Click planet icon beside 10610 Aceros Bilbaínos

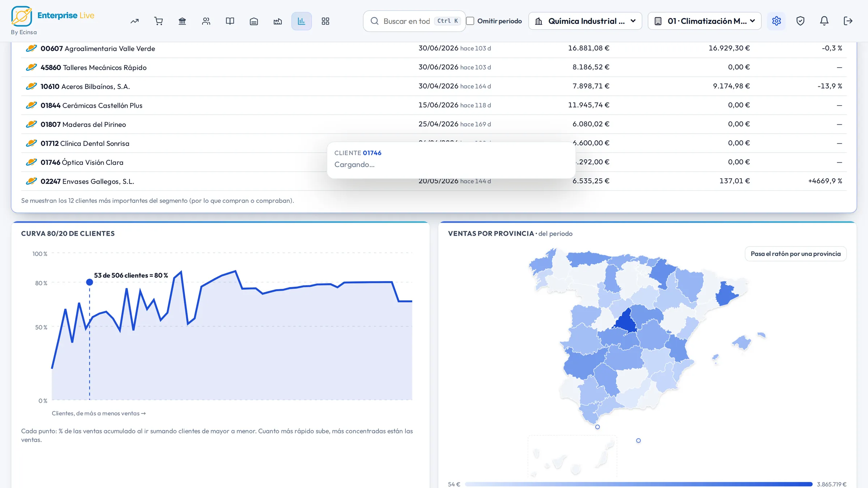coord(31,86)
